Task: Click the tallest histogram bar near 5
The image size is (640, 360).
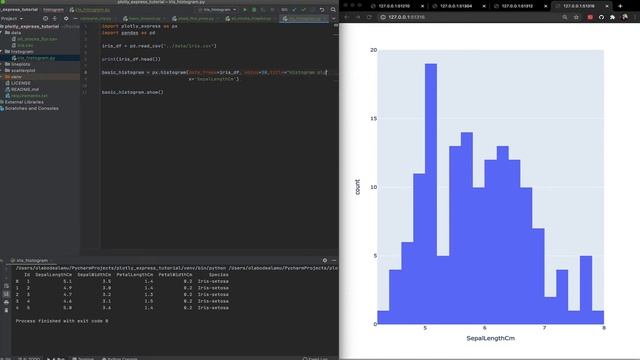Action: pos(431,194)
